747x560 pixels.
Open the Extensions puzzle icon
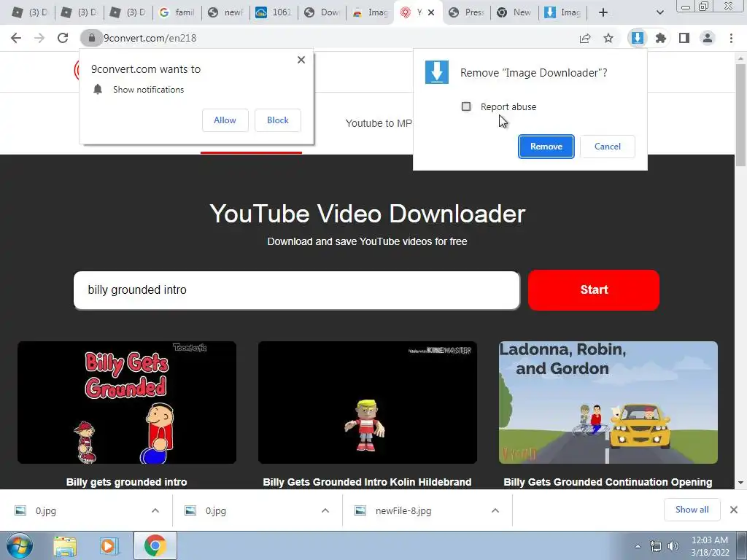[660, 38]
